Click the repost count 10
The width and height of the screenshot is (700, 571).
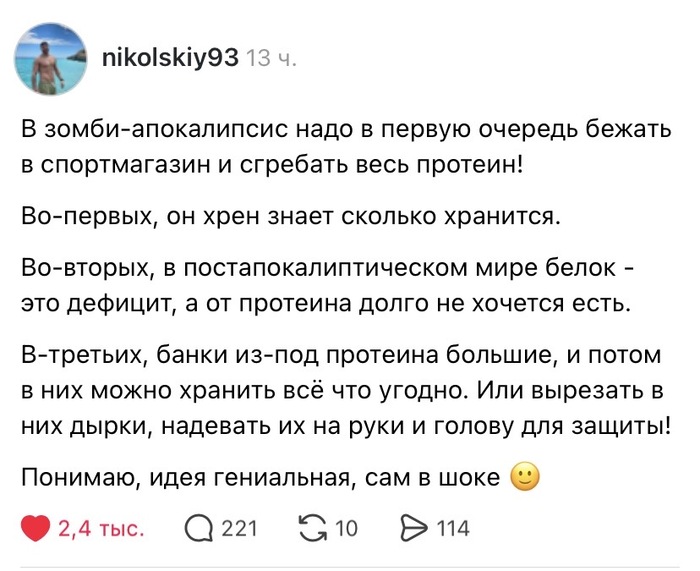coord(346,529)
